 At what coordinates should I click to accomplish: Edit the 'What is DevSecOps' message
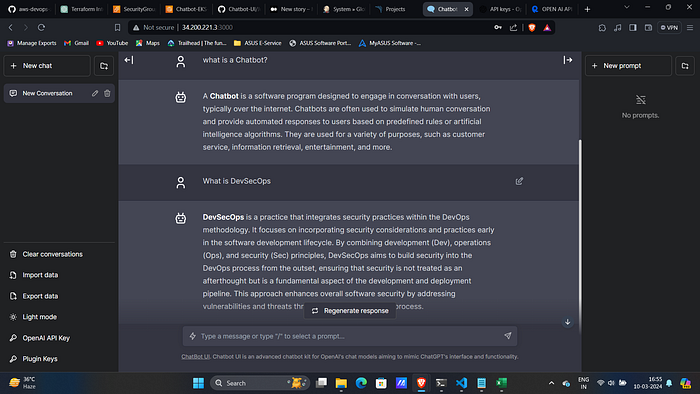pos(519,181)
